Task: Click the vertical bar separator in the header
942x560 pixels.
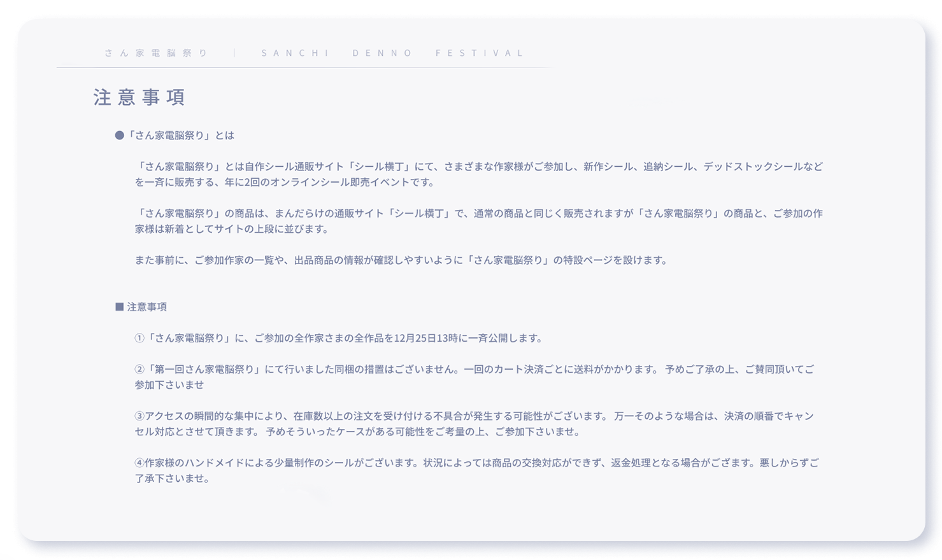Action: [x=235, y=53]
